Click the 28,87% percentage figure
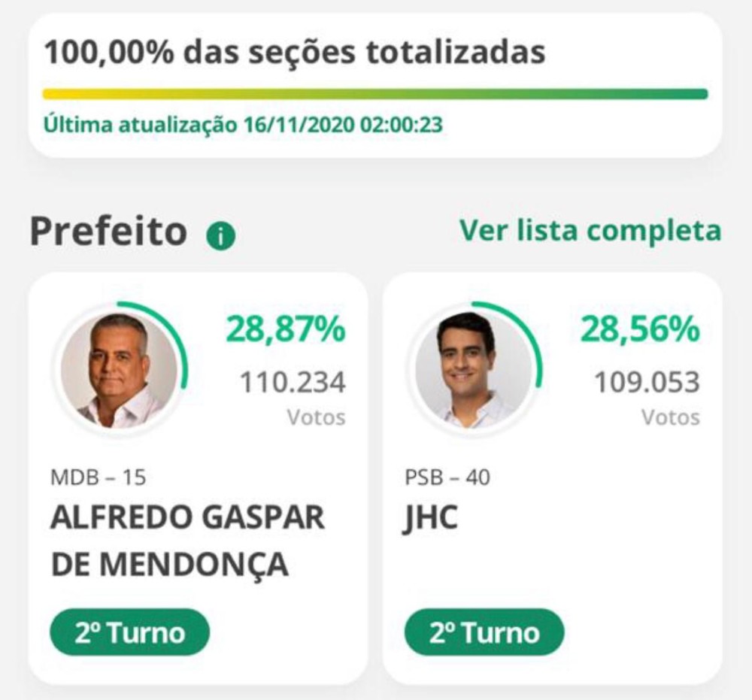This screenshot has width=752, height=700. point(286,329)
